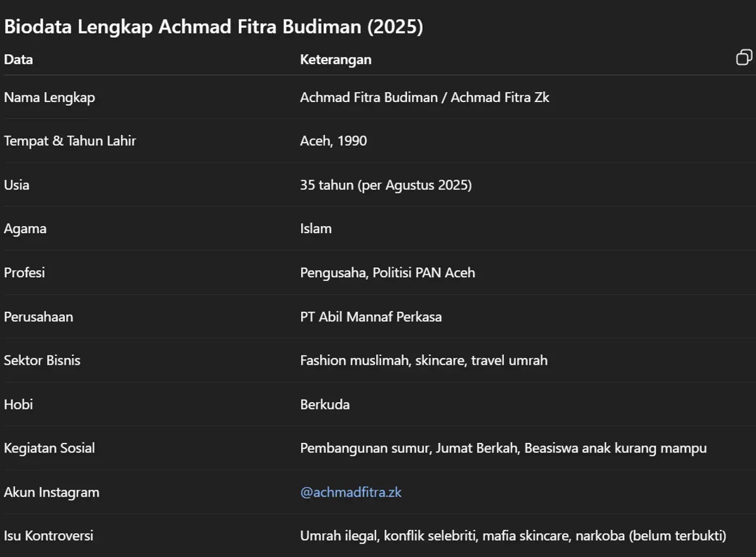Image resolution: width=756 pixels, height=557 pixels.
Task: Open the @achmadfitra.zk Instagram link
Action: (x=351, y=492)
